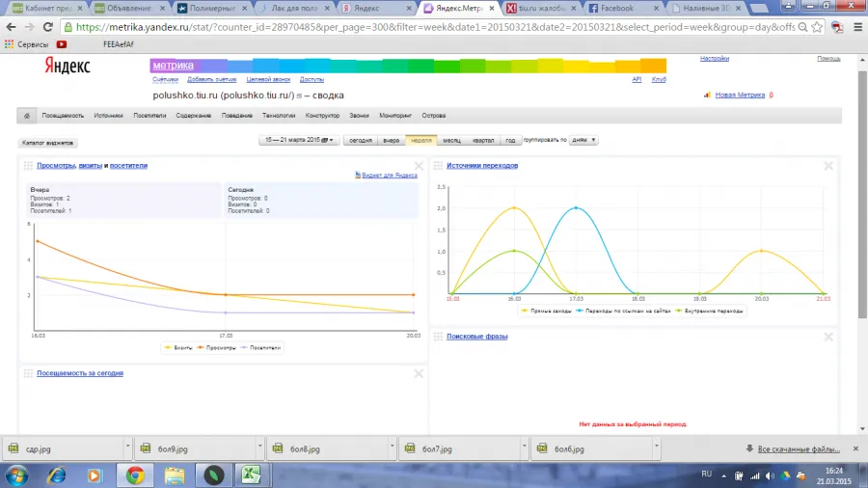868x488 pixels.
Task: Expand options for бол8.jpg download
Action: click(392, 446)
